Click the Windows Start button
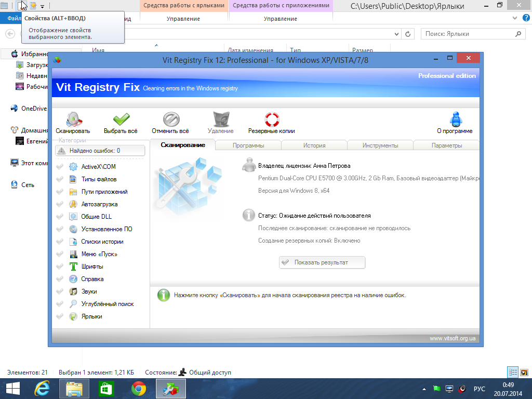The image size is (532, 399). click(x=13, y=389)
